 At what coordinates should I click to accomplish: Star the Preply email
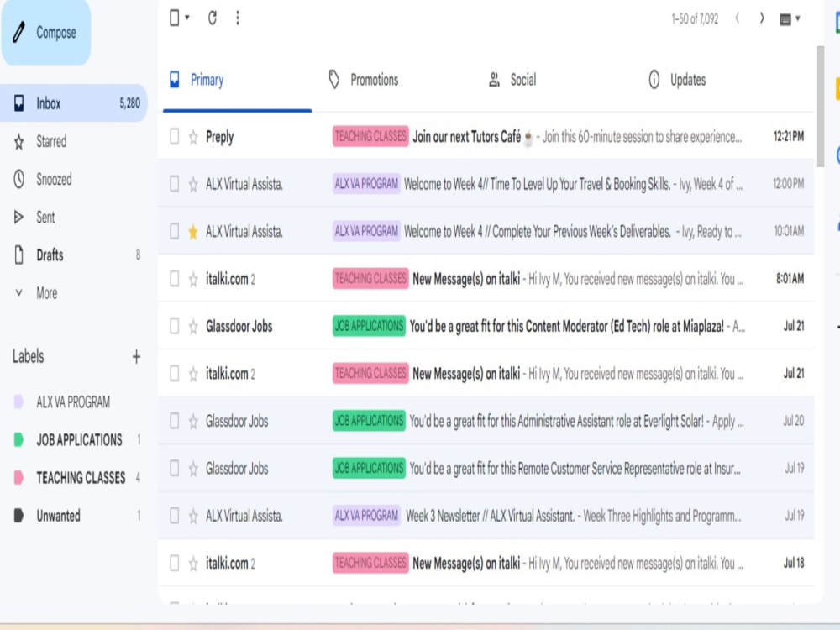click(x=193, y=137)
